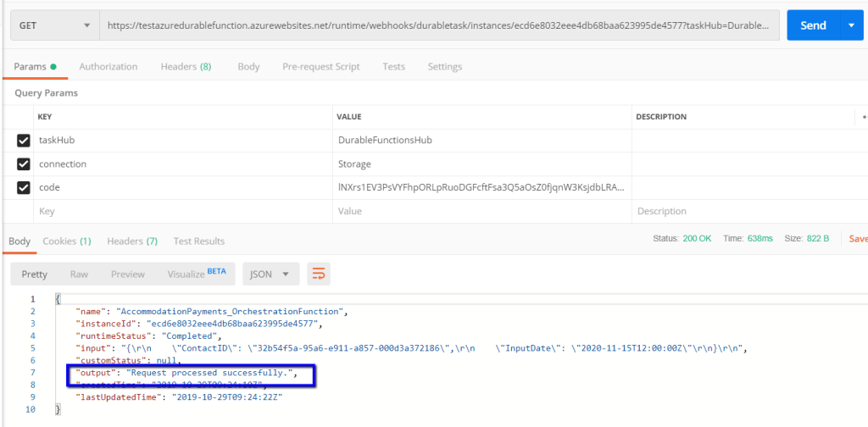Open the response Cookies (1) tab
This screenshot has height=427, width=868.
click(x=67, y=241)
